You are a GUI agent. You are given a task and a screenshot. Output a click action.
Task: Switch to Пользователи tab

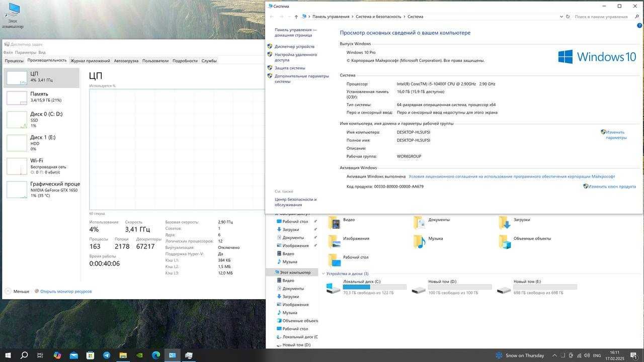[155, 61]
